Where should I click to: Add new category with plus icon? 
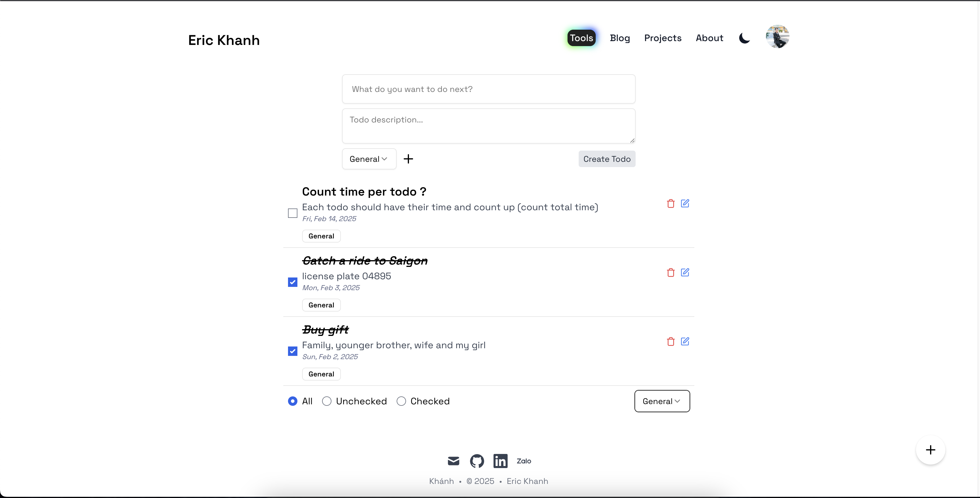click(408, 159)
